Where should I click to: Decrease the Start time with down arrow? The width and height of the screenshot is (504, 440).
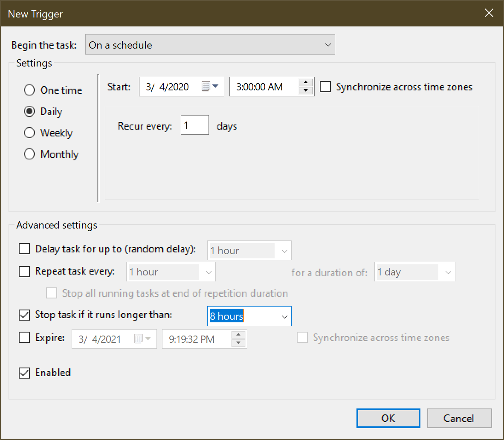tap(306, 90)
